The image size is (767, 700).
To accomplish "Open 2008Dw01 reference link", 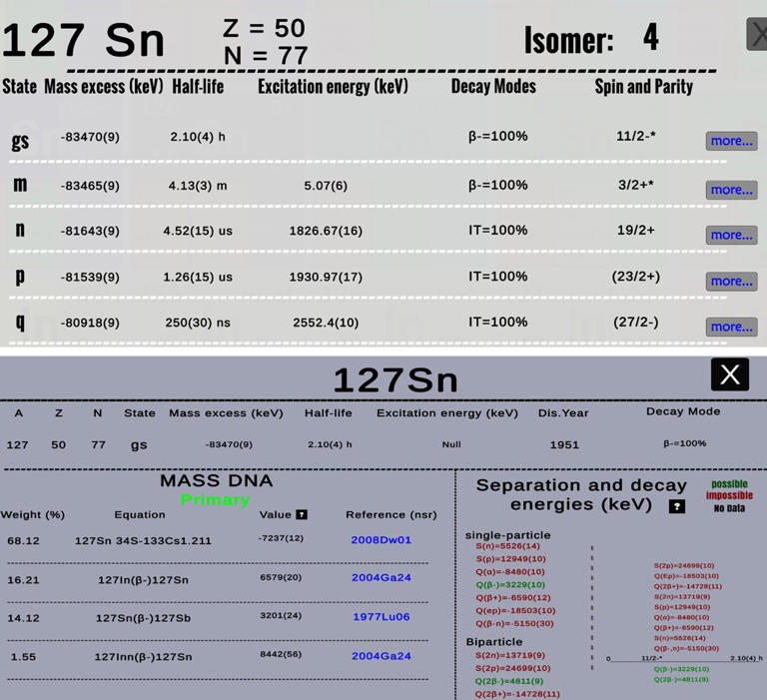I will point(382,540).
